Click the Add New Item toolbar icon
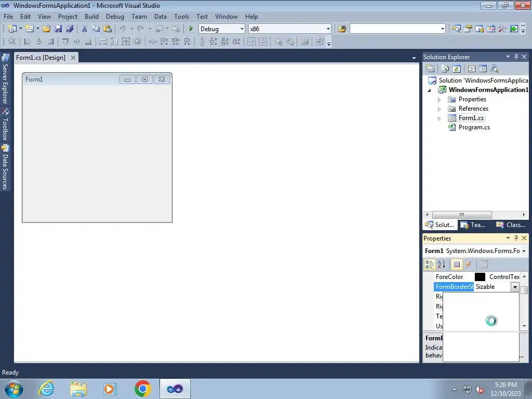532x399 pixels. 30,29
